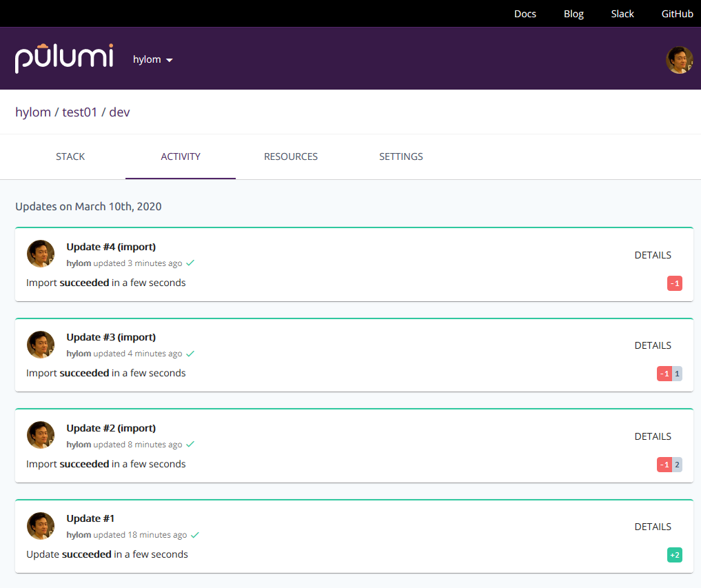This screenshot has width=701, height=588.
Task: Open the Docs link
Action: pyautogui.click(x=525, y=14)
